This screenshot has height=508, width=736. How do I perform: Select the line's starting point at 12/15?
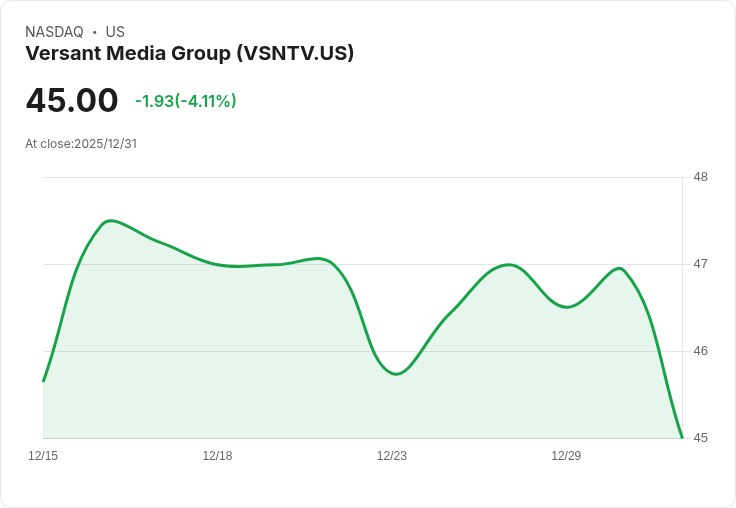coord(43,381)
